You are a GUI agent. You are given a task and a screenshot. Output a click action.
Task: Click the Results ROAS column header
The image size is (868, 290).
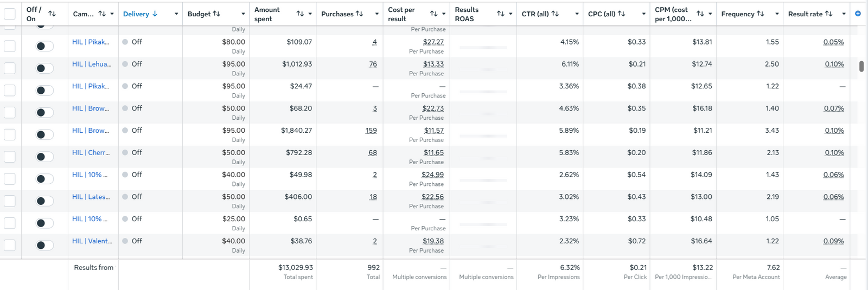click(x=467, y=14)
